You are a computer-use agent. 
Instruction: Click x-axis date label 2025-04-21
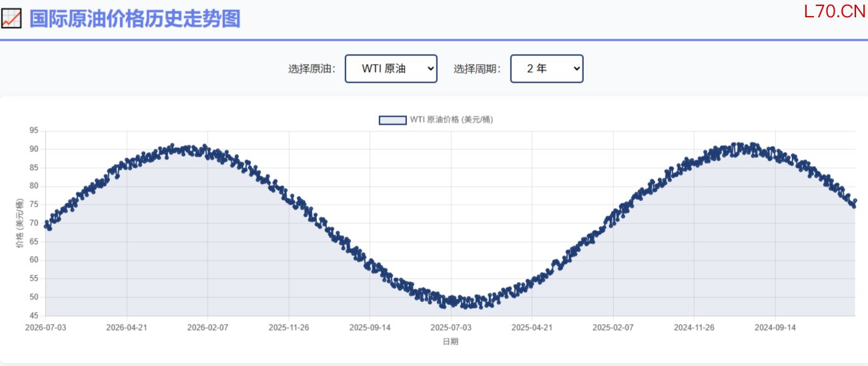(532, 328)
